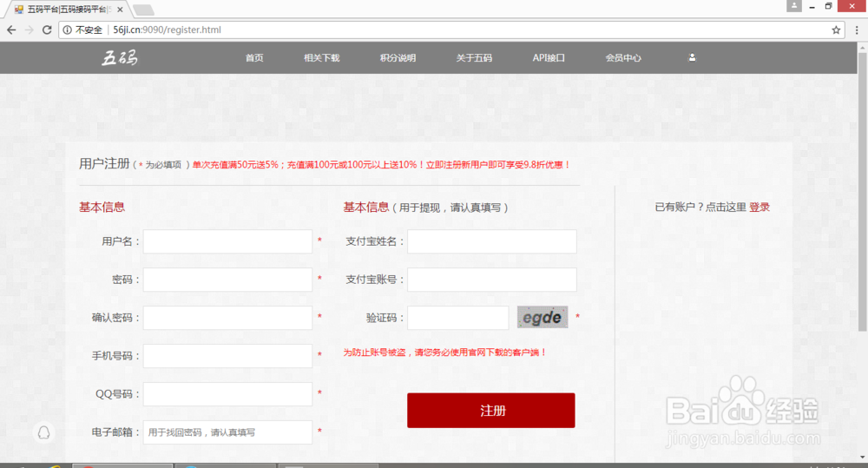Click the 用户注册 heading text
This screenshot has width=868, height=468.
pyautogui.click(x=105, y=163)
